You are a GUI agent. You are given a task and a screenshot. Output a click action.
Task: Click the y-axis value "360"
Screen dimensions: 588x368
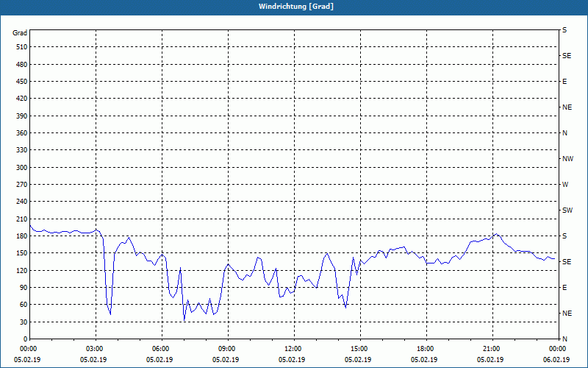[x=22, y=133]
